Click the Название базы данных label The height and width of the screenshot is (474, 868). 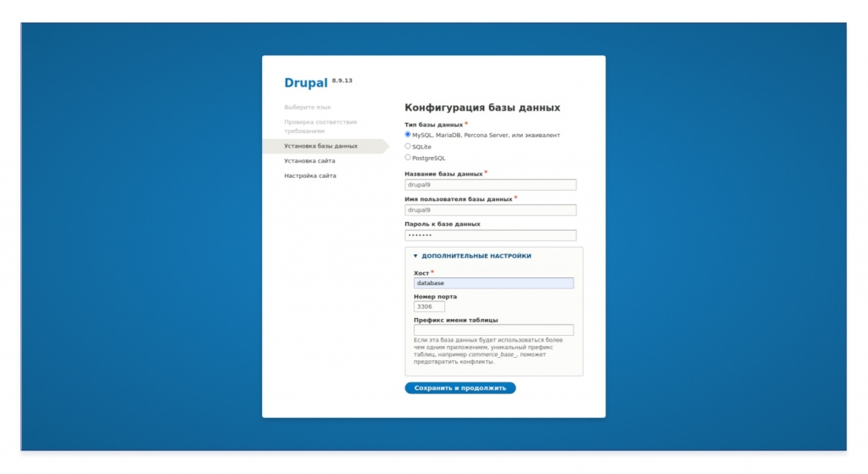pos(443,174)
